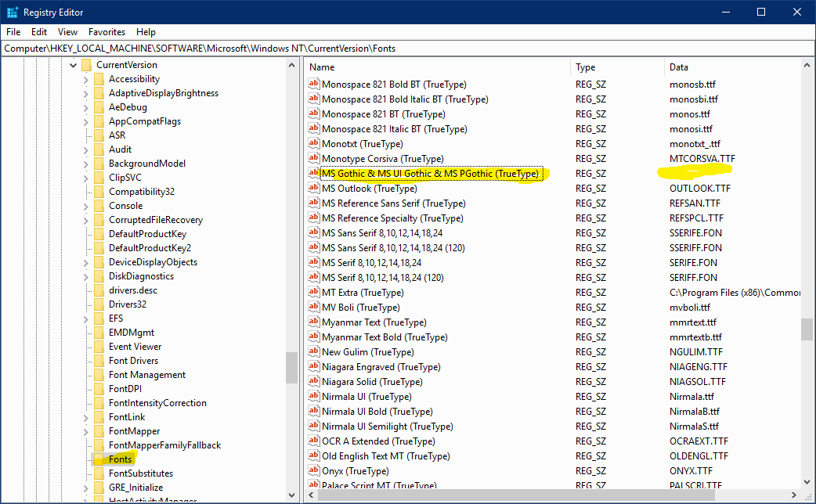Image resolution: width=816 pixels, height=504 pixels.
Task: Click the folder icon next to EFS
Action: pos(99,319)
